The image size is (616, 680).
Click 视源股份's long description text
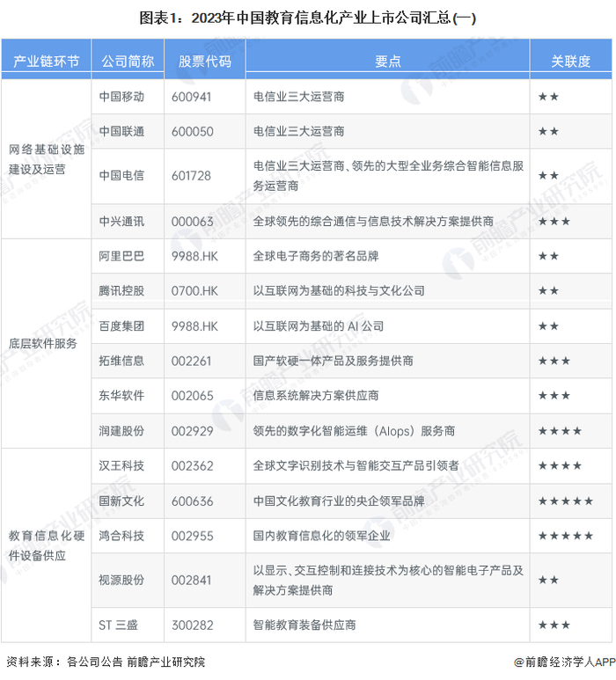tap(388, 581)
